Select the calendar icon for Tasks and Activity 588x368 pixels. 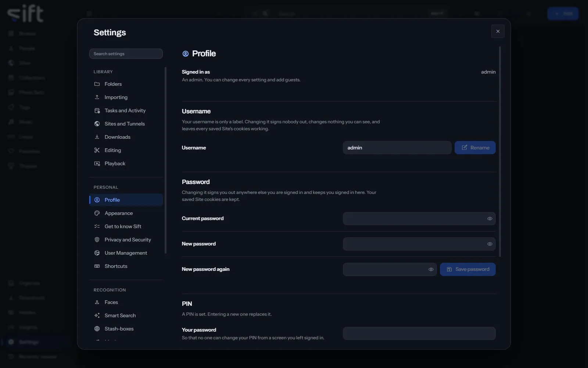point(97,110)
